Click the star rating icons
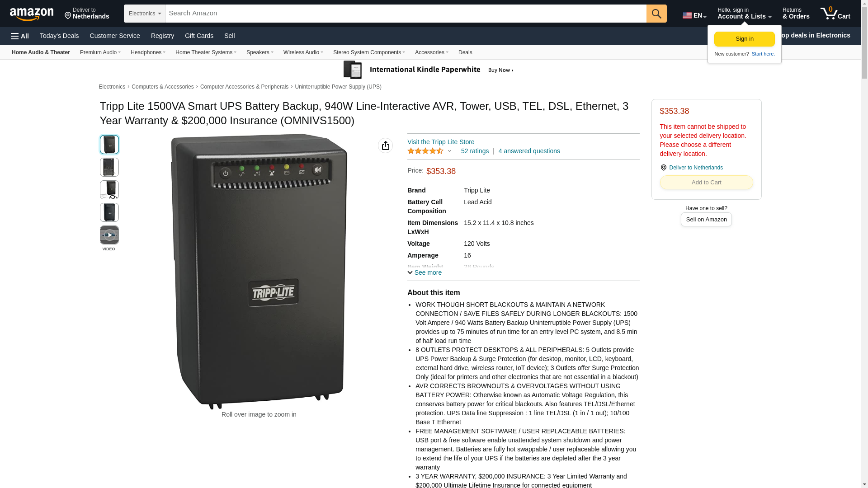868x488 pixels. pos(425,151)
